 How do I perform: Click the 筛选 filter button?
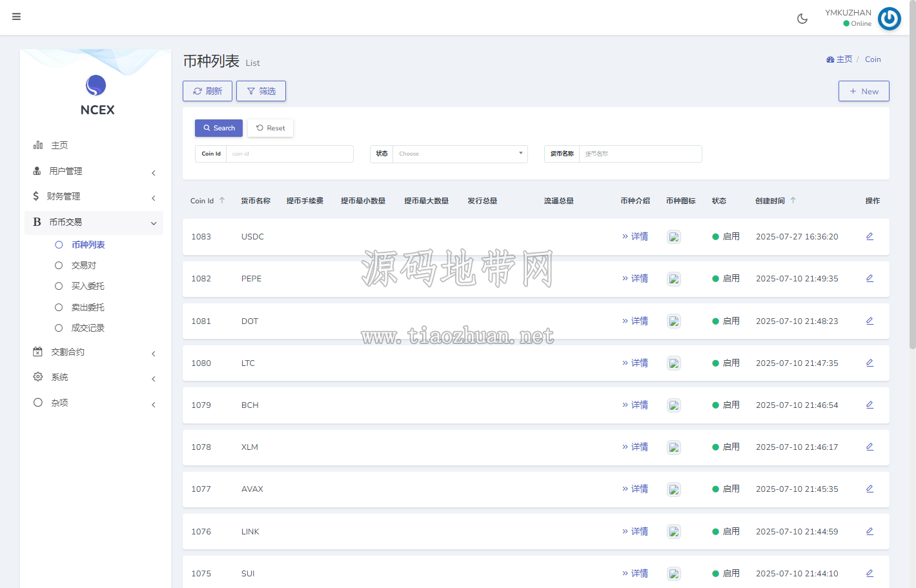[261, 91]
